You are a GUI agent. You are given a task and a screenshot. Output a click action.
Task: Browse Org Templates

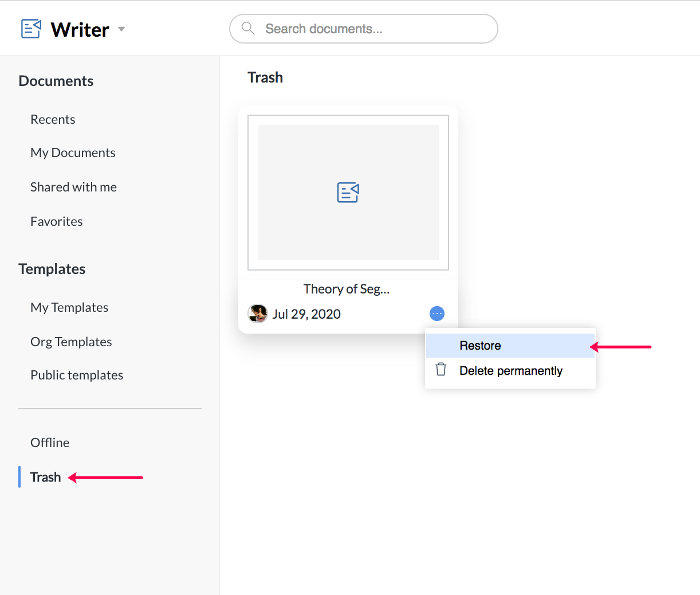71,342
